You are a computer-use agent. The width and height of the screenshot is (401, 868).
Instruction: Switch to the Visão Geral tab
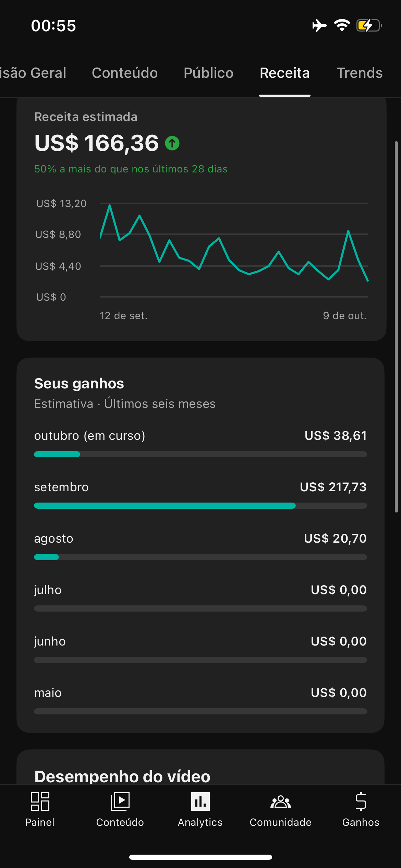pos(33,73)
